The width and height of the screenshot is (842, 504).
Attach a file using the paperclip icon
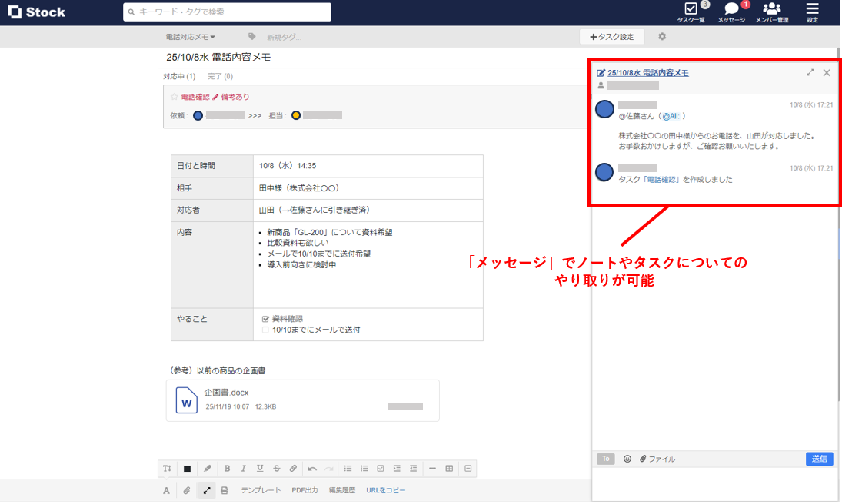(x=186, y=489)
